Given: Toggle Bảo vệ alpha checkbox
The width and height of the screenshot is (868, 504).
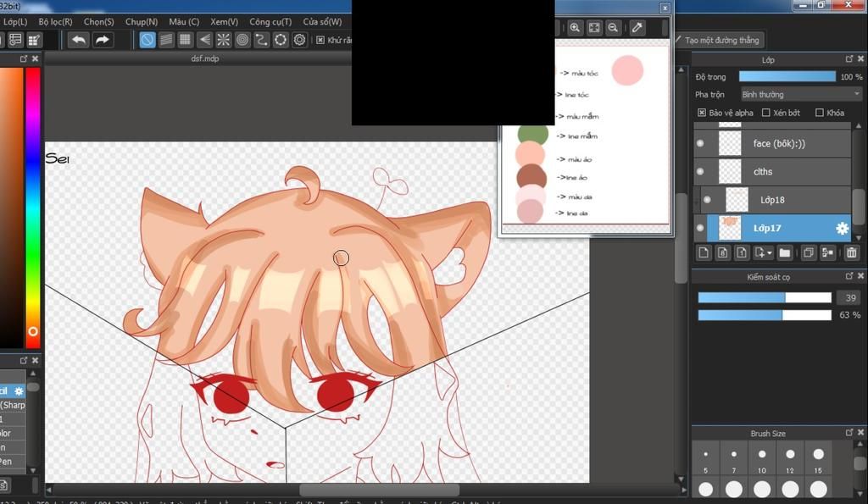Looking at the screenshot, I should point(701,113).
